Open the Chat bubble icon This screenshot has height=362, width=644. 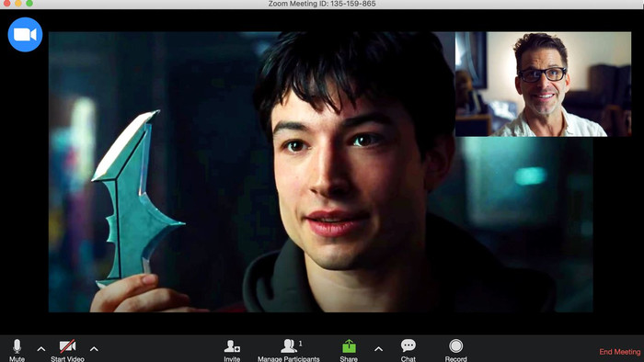408,345
